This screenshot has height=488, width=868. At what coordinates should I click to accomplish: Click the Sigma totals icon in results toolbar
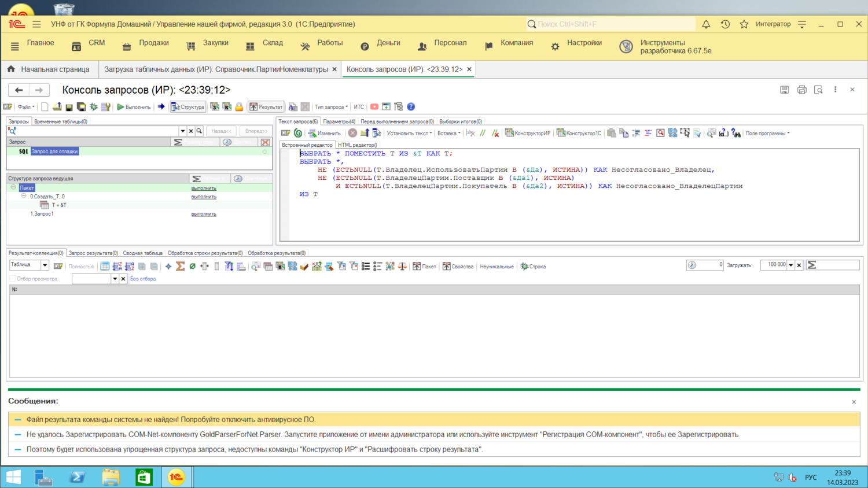pos(181,267)
